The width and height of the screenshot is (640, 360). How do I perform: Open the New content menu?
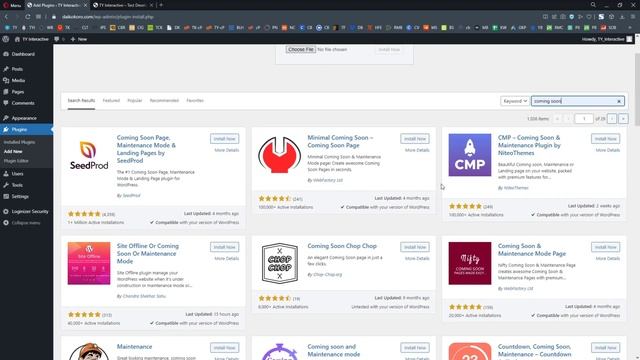(79, 39)
